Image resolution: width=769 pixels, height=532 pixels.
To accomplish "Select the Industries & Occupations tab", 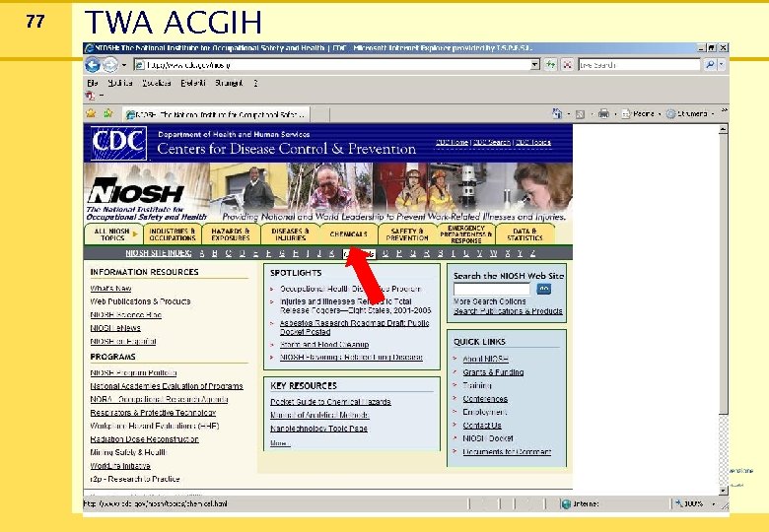I will pos(173,234).
